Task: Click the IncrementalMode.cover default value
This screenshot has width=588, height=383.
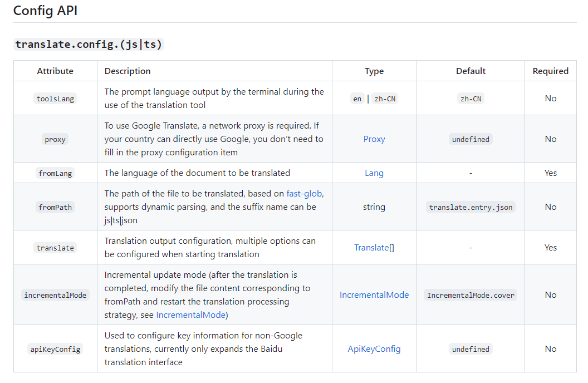Action: pyautogui.click(x=471, y=295)
